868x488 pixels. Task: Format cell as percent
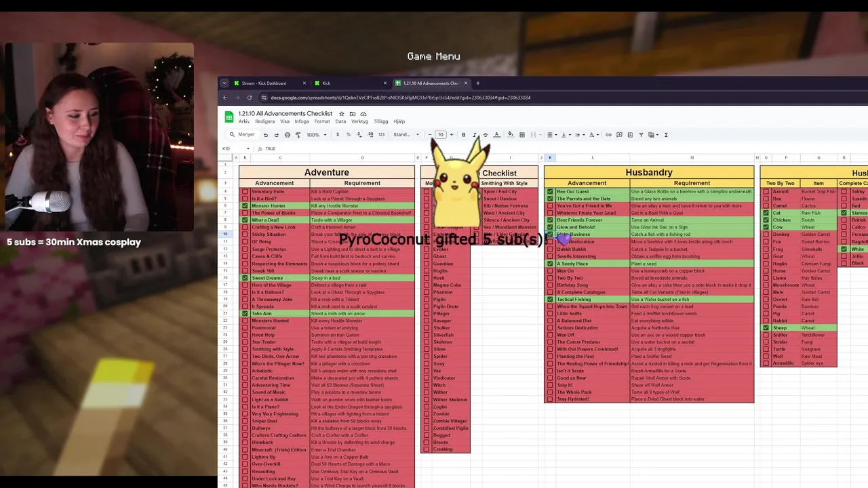(x=349, y=135)
